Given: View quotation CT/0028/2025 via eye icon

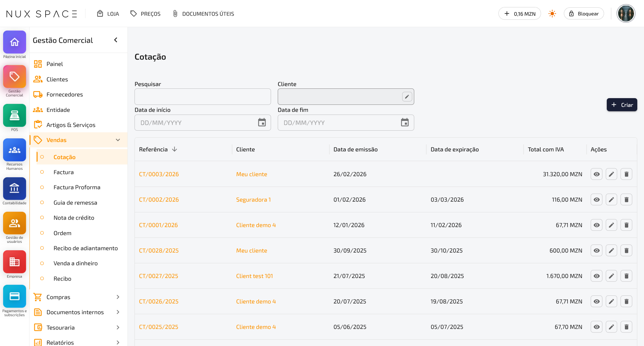Looking at the screenshot, I should point(596,251).
